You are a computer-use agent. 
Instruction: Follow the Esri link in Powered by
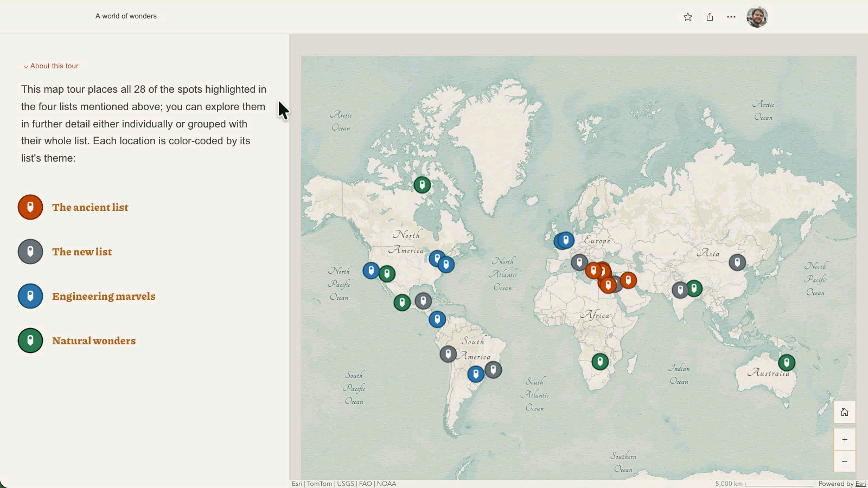tap(860, 484)
